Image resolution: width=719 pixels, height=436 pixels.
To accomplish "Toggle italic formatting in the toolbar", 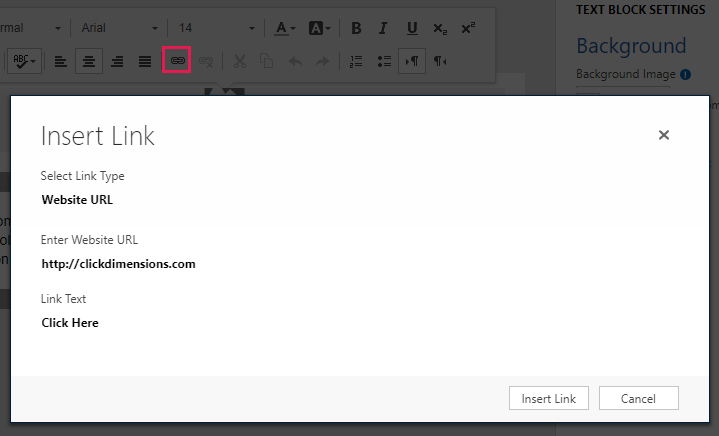I will click(x=383, y=28).
